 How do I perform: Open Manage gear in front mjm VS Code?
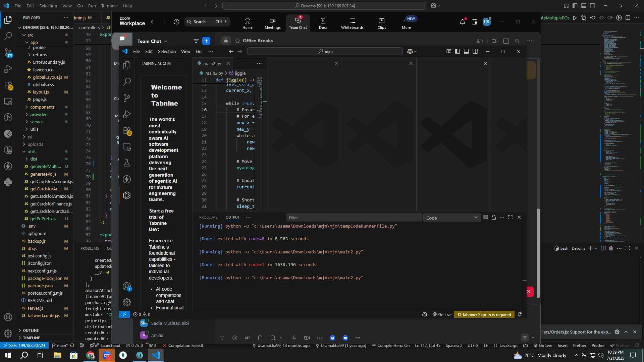point(127,302)
